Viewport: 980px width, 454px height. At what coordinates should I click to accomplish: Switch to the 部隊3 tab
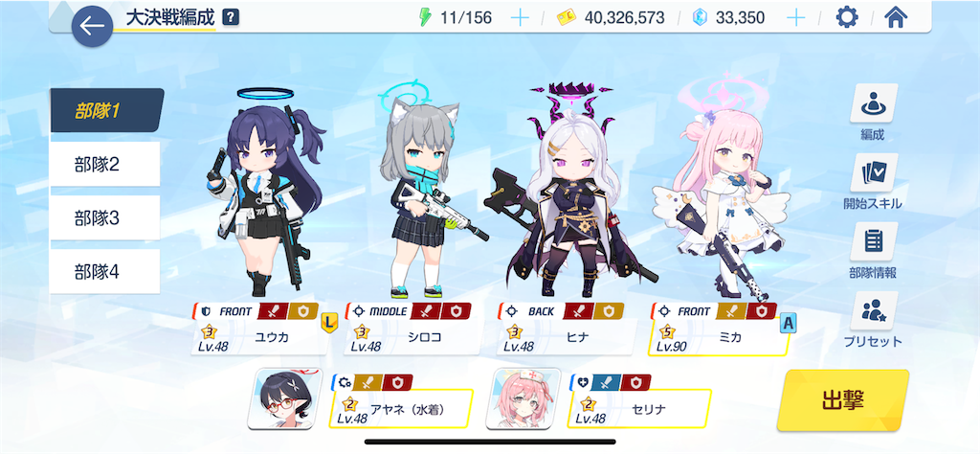click(x=105, y=218)
